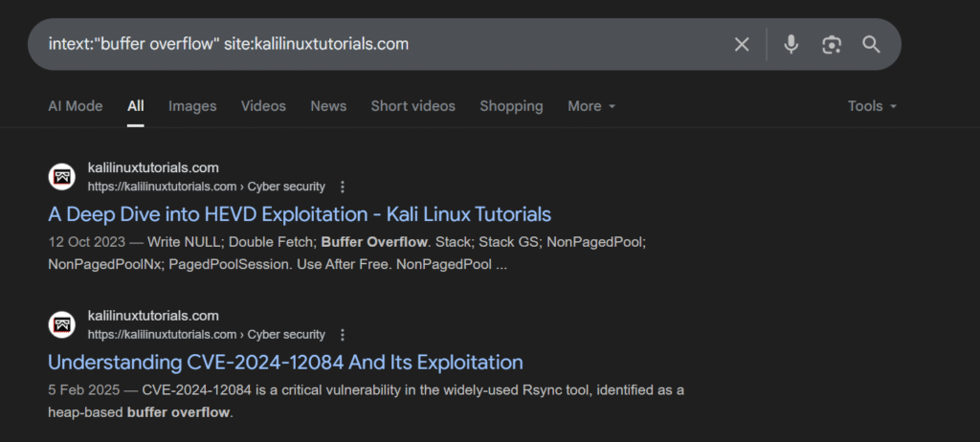980x442 pixels.
Task: Open 'A Deep Dive into HEVD Exploitation' link
Action: (300, 213)
